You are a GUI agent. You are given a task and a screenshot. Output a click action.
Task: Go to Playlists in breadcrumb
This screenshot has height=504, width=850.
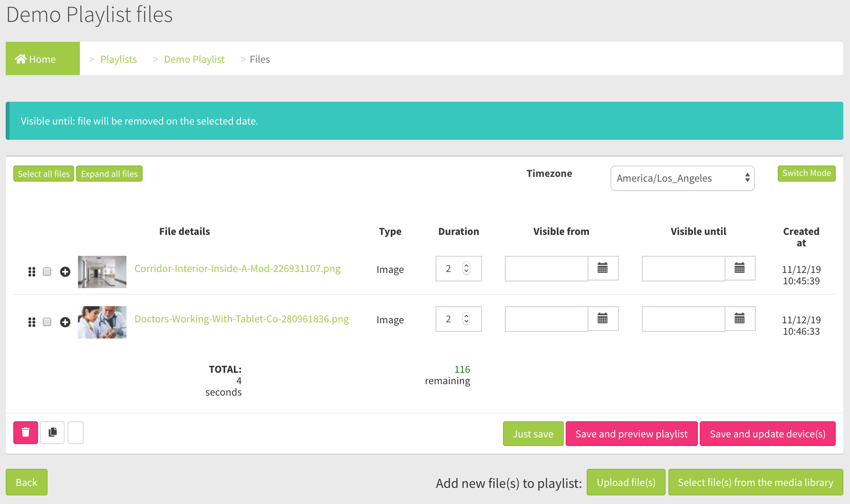(x=118, y=59)
